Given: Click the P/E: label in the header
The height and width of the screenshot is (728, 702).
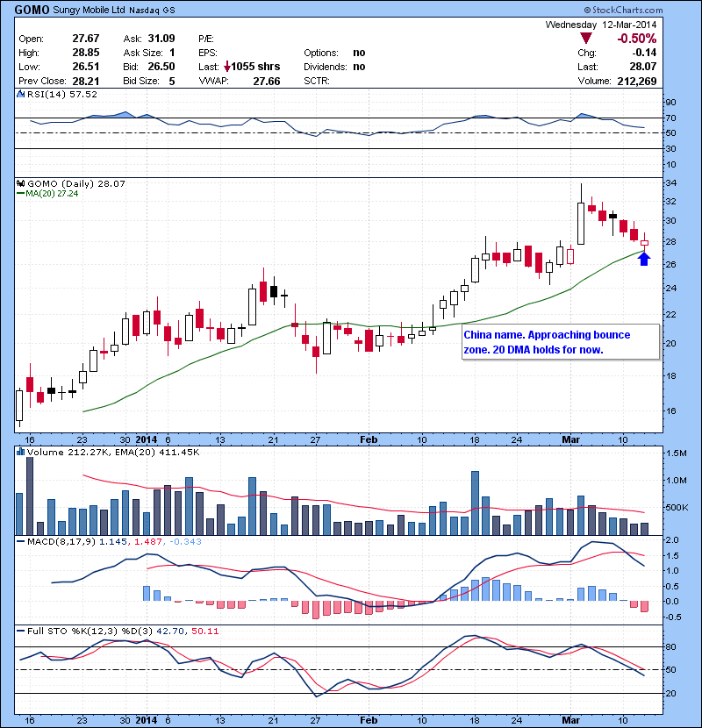Looking at the screenshot, I should coord(206,39).
